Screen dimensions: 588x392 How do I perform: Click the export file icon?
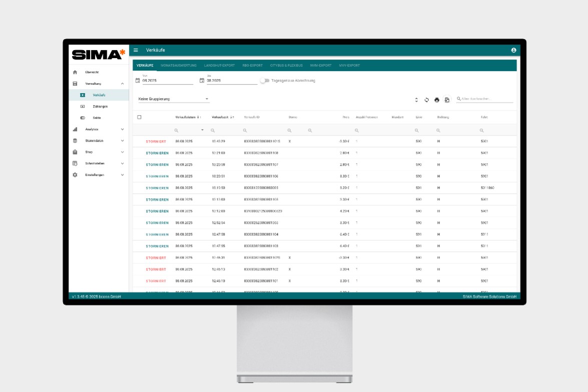446,100
